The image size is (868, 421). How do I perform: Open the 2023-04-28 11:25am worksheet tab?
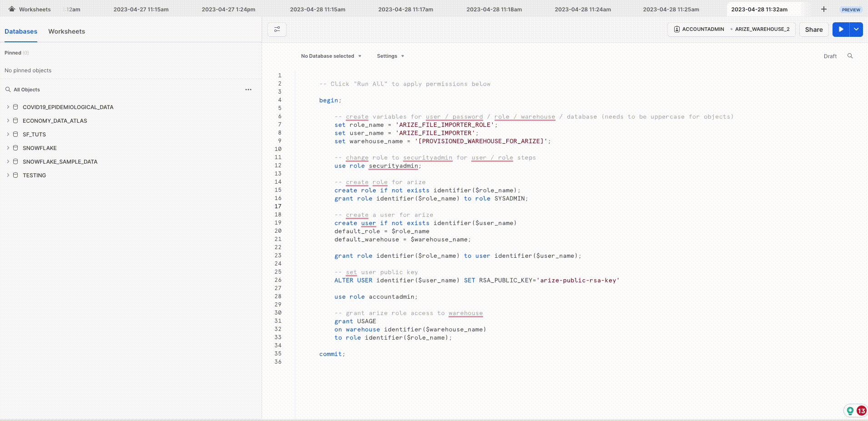pos(671,9)
